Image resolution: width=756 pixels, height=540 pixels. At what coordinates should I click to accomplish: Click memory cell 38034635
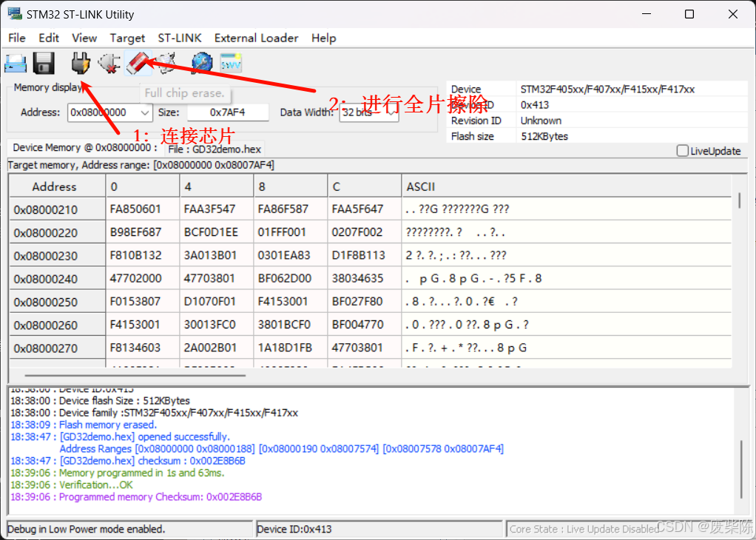coord(365,278)
